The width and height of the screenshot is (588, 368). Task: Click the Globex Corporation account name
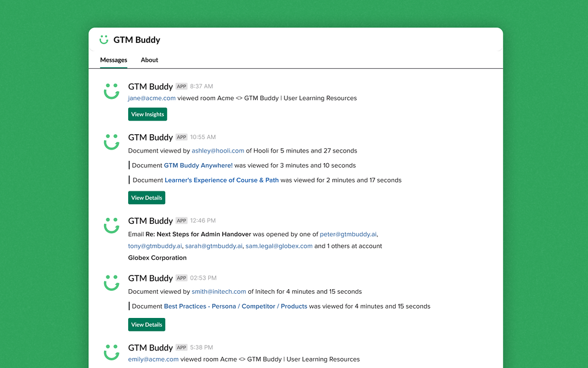[157, 258]
